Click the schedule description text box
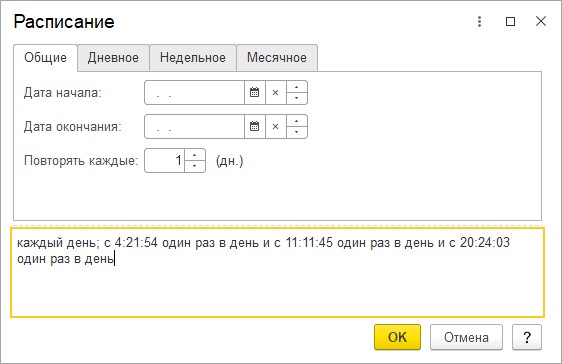 [x=277, y=272]
